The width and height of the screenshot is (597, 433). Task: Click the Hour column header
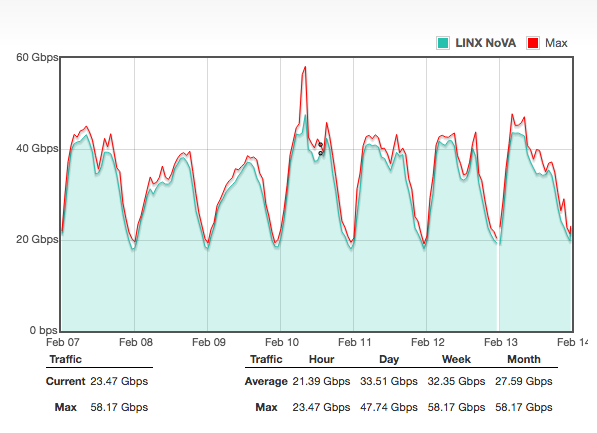(x=321, y=359)
